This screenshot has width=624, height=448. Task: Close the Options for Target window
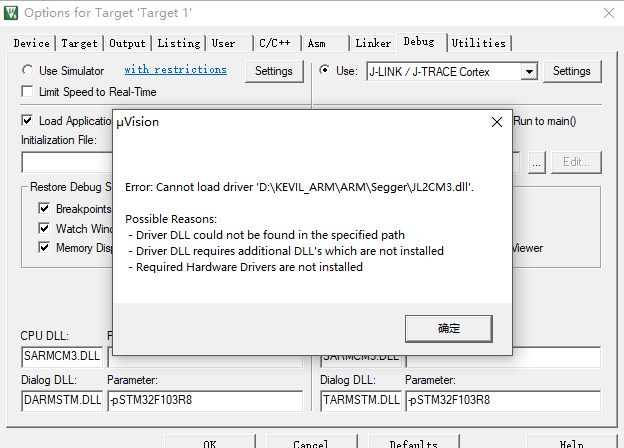point(608,14)
